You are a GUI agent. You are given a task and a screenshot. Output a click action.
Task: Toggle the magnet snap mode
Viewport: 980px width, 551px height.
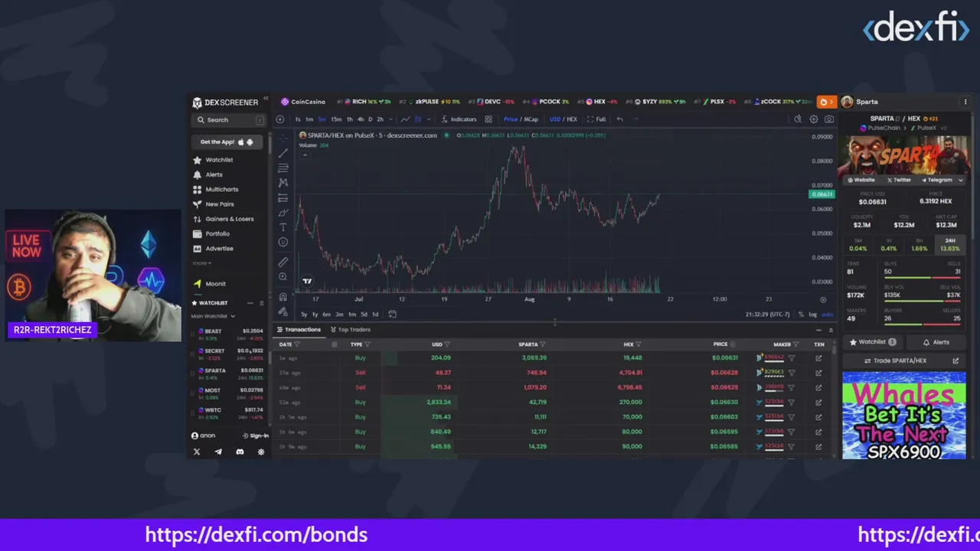(x=283, y=297)
